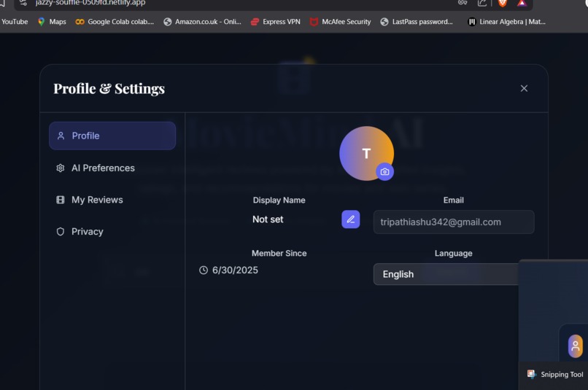
Task: Click the camera icon to change avatar
Action: pyautogui.click(x=384, y=171)
